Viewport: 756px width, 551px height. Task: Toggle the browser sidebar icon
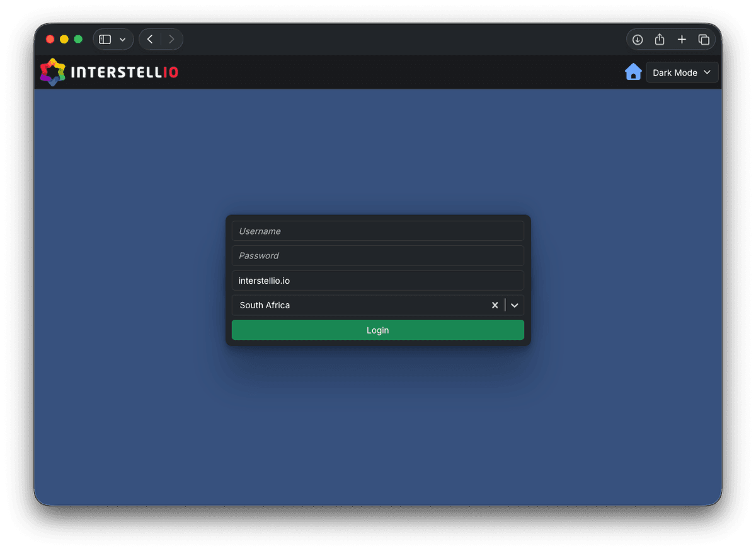point(105,38)
